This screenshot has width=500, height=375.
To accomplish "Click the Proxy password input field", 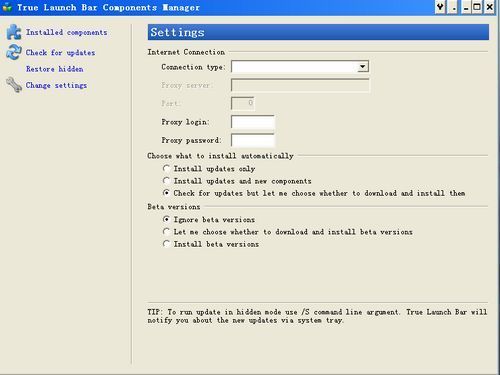I will 253,140.
